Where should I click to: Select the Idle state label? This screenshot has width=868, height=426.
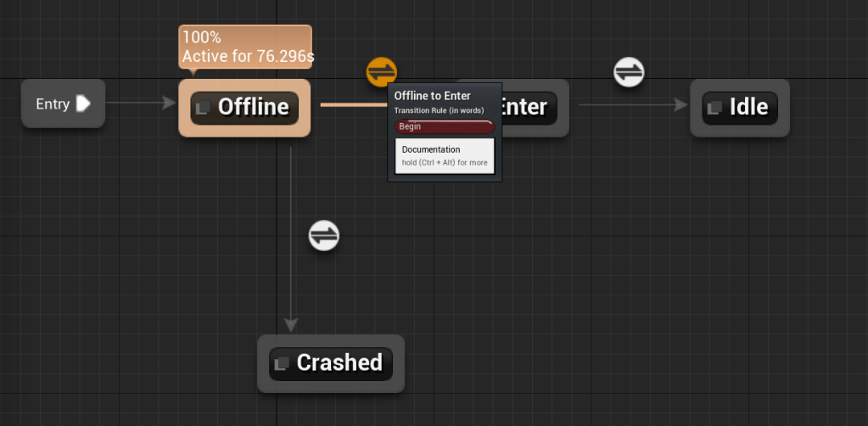tap(748, 107)
